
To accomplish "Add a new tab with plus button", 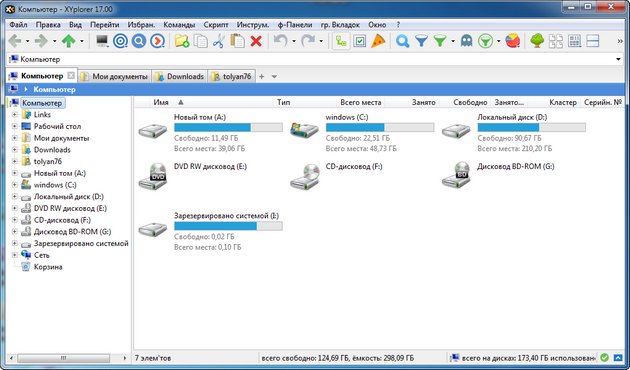I will click(261, 76).
